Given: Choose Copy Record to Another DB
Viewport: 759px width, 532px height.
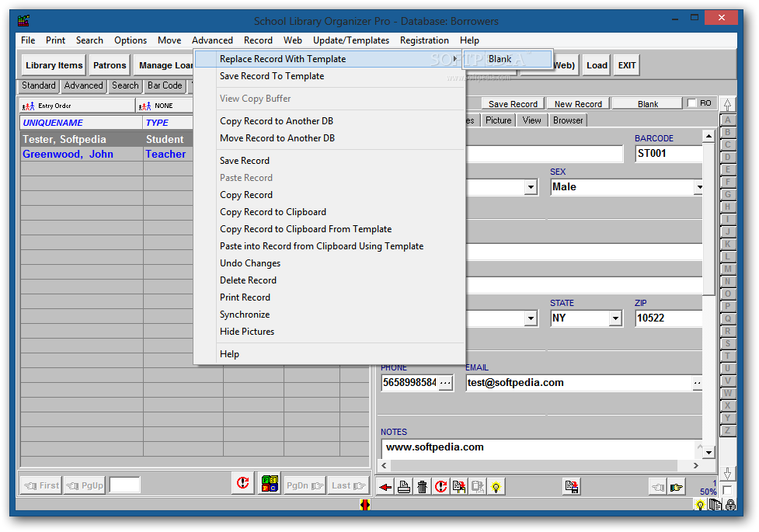Looking at the screenshot, I should coord(329,121).
